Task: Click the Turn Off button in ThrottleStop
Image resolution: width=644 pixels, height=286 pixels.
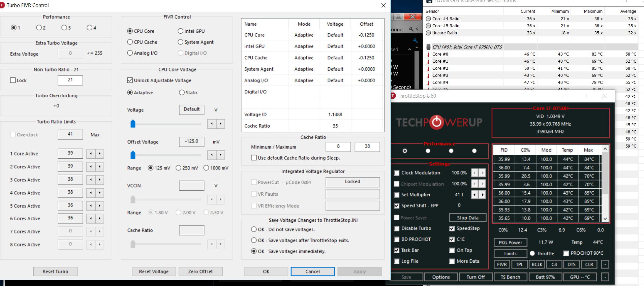Action: (476, 277)
